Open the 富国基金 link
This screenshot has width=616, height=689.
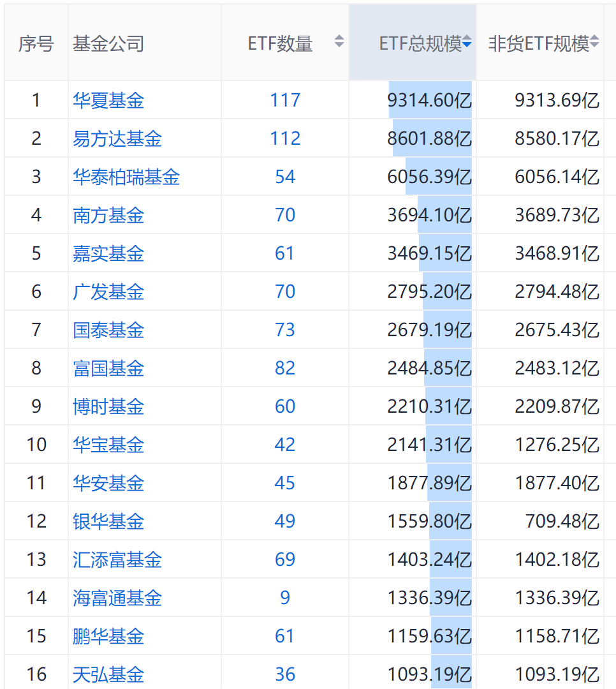108,368
